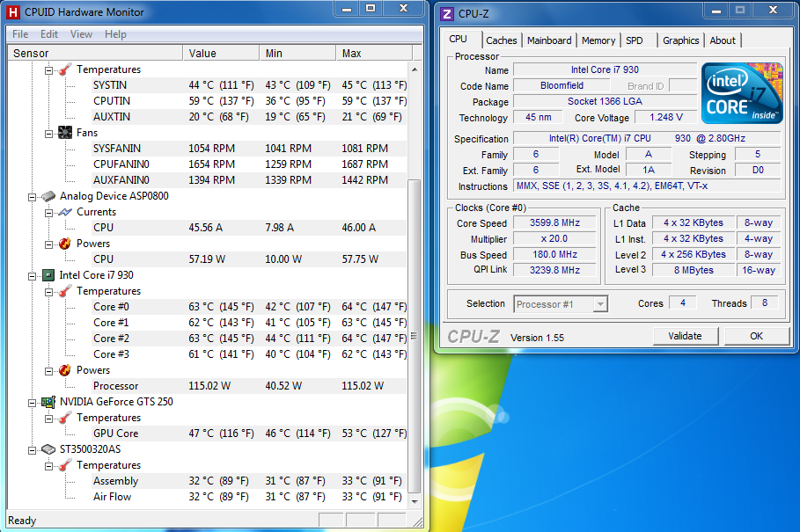The image size is (800, 532).
Task: Click the Intel Core i7 930 processor icon
Action: coord(48,275)
